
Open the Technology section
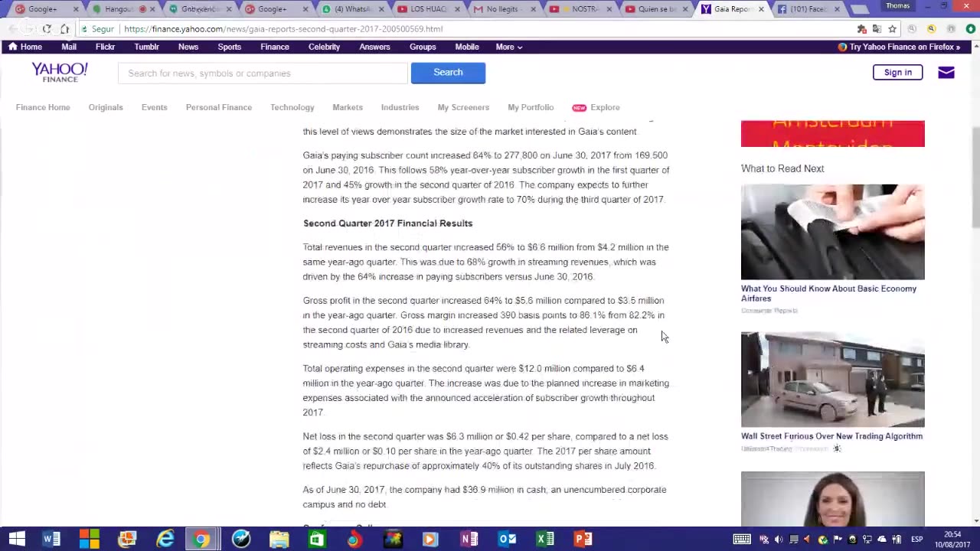click(x=292, y=107)
